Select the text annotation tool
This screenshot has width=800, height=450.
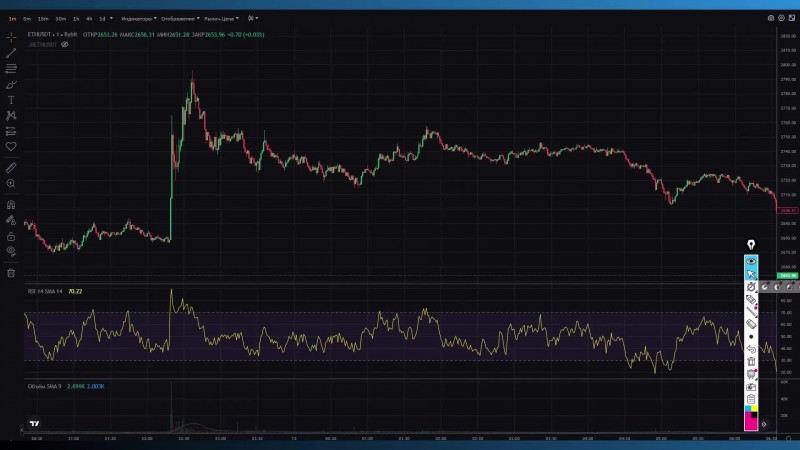(11, 100)
